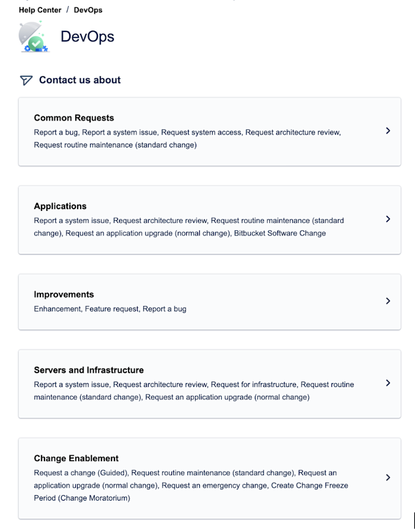Image resolution: width=415 pixels, height=532 pixels.
Task: Click description mentioning Bitbucket Software Change
Action: click(x=189, y=227)
